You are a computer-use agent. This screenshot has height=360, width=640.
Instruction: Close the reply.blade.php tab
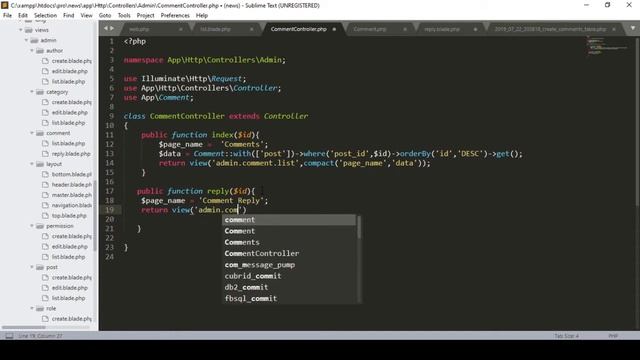(475, 29)
